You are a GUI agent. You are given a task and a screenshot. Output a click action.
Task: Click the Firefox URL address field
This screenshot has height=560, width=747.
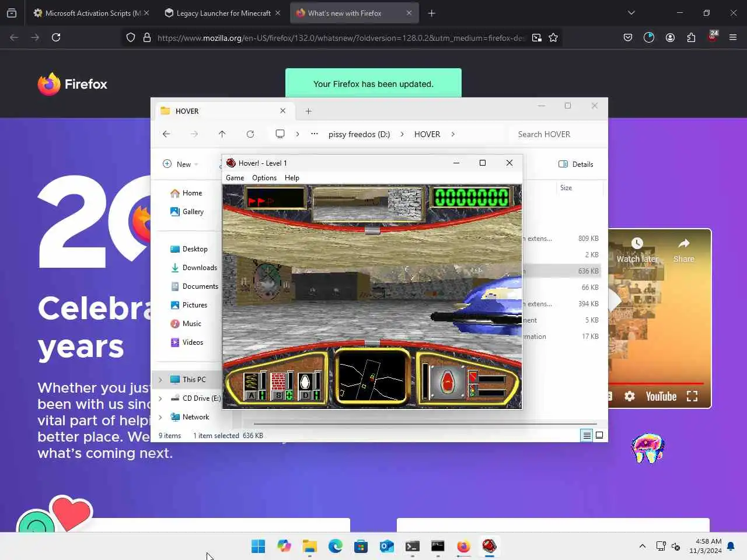pyautogui.click(x=341, y=37)
